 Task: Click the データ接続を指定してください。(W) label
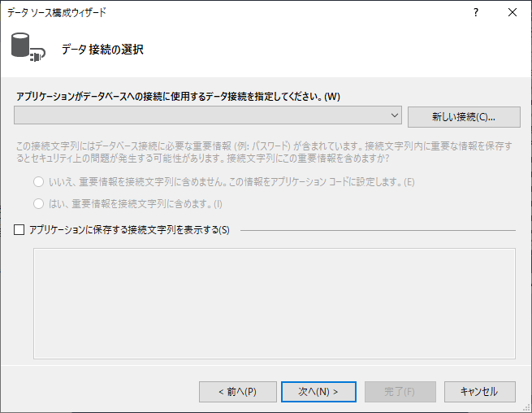pos(177,96)
